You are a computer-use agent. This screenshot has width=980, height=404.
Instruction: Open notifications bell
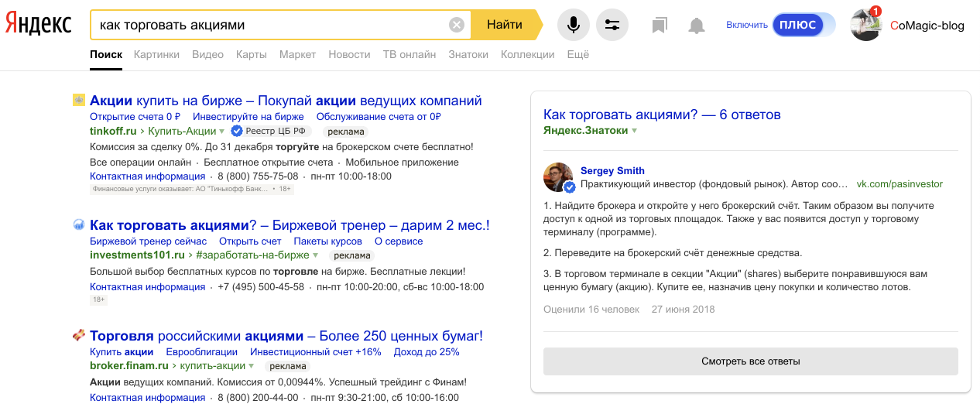click(697, 26)
